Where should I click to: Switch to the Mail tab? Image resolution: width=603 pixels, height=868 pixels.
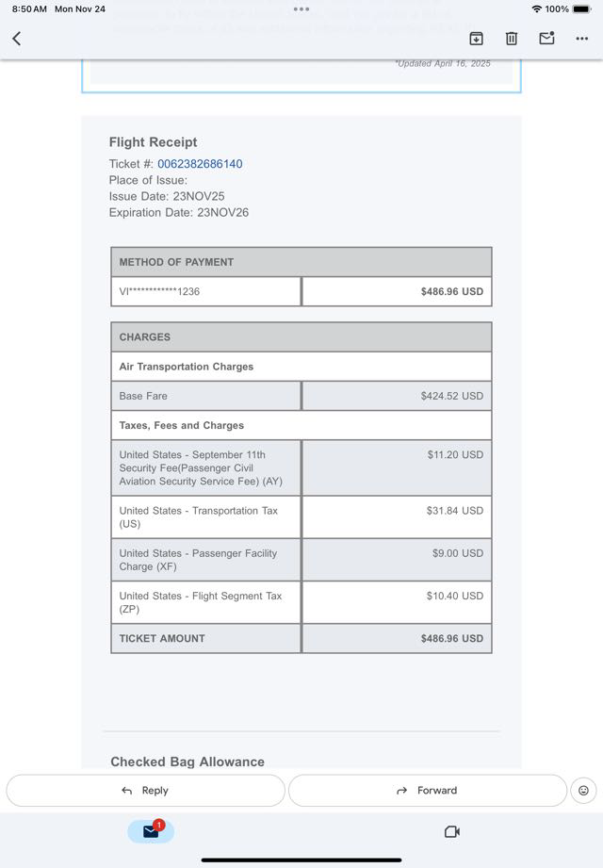coord(151,831)
